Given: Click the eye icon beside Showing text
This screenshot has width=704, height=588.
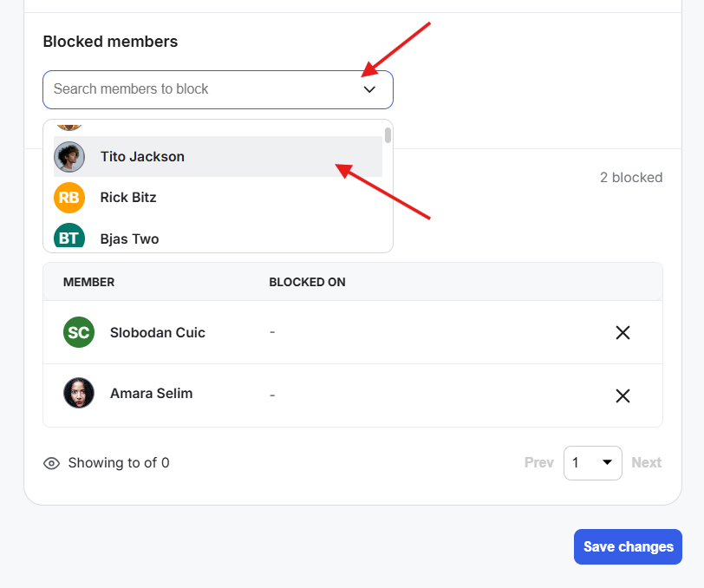Looking at the screenshot, I should (x=52, y=463).
